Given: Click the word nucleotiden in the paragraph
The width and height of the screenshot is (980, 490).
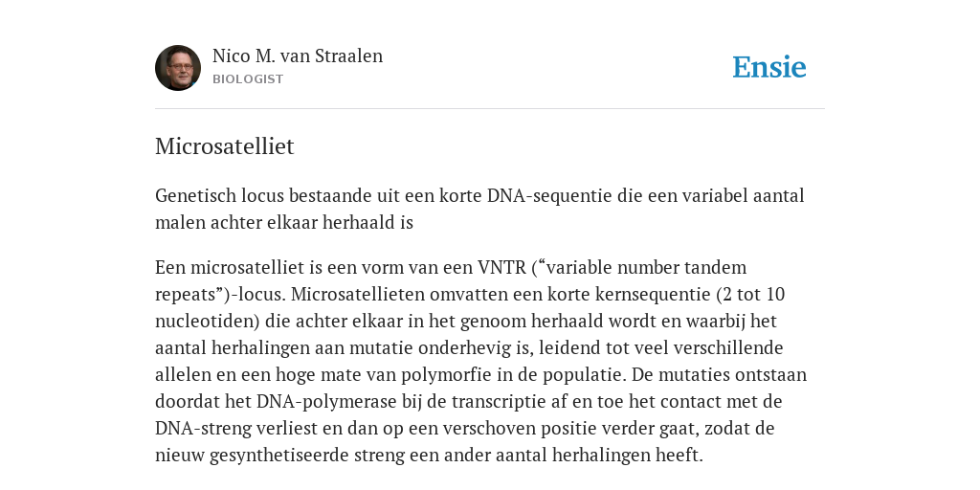Looking at the screenshot, I should pyautogui.click(x=207, y=322).
